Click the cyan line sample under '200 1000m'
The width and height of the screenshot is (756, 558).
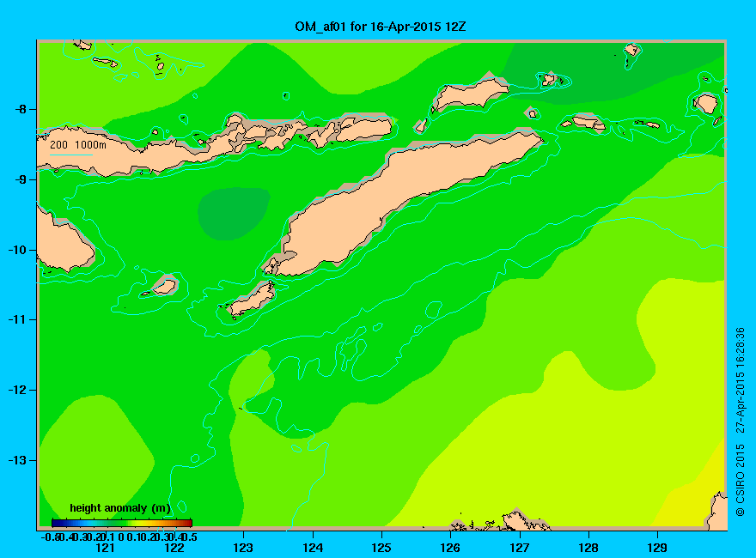point(70,155)
